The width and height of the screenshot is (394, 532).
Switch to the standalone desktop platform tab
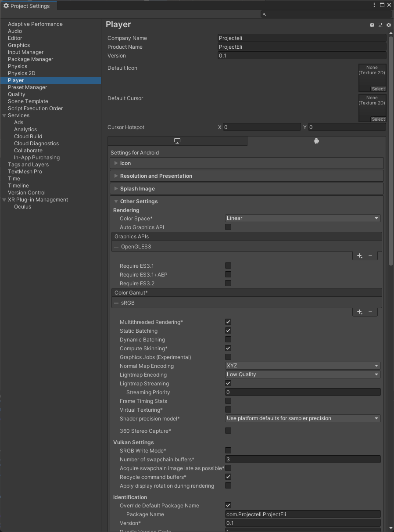177,141
